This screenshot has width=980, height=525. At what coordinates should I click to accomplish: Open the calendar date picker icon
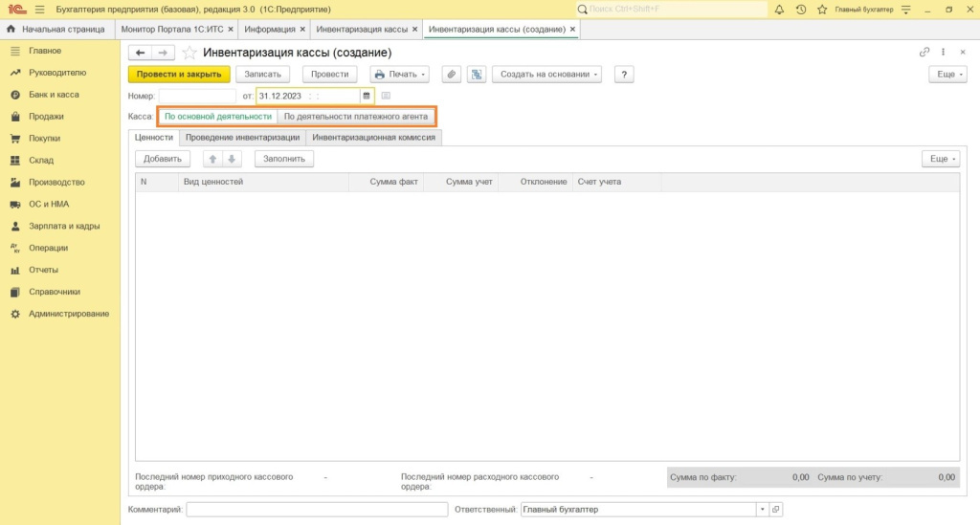pos(367,97)
